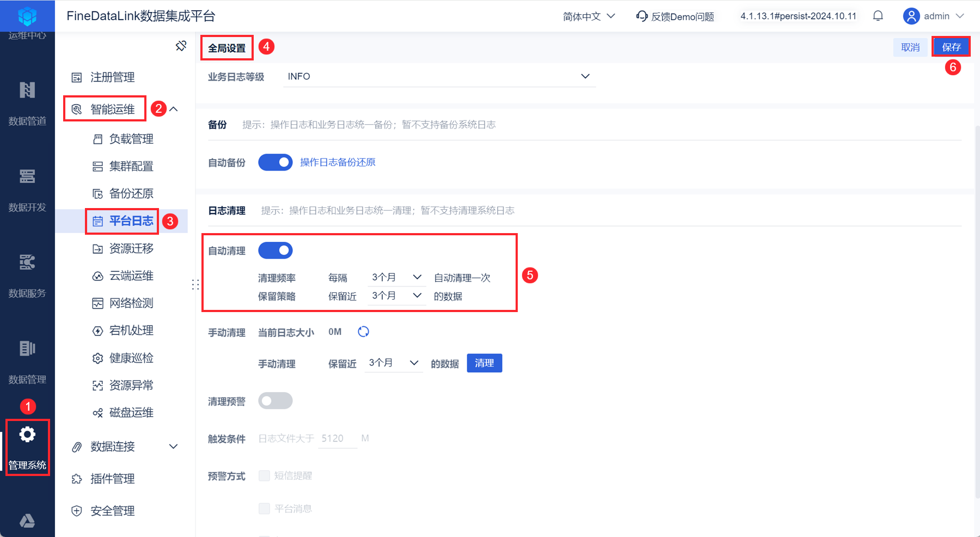Click the 清理 button
Screen dimensions: 980x537
485,363
